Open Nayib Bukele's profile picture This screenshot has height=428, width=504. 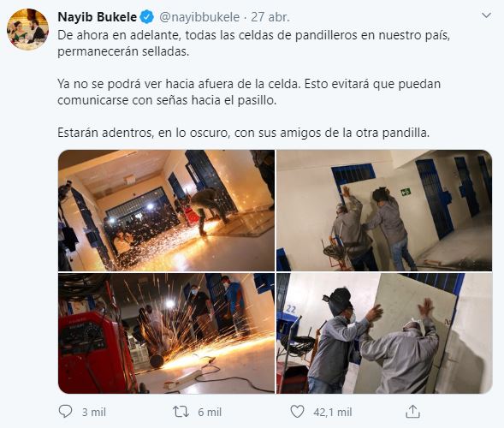[x=28, y=29]
